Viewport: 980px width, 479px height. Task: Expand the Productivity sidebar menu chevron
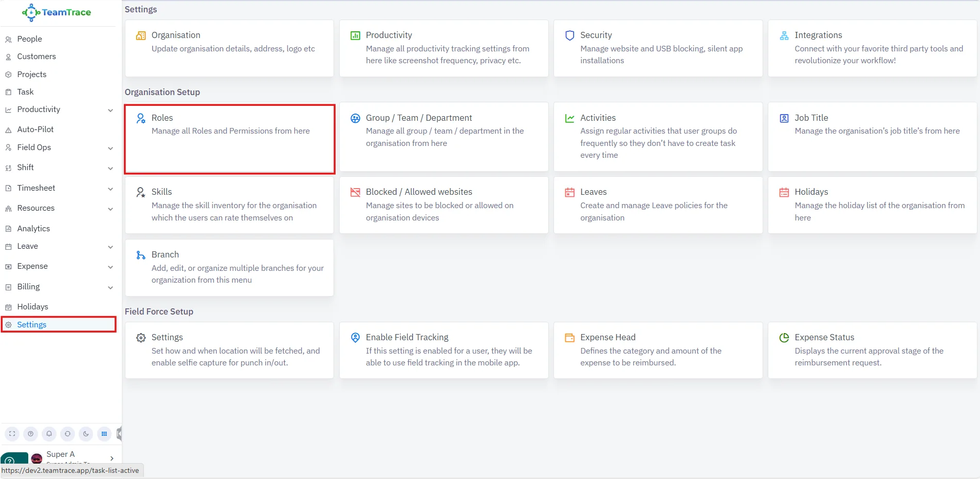pos(110,110)
